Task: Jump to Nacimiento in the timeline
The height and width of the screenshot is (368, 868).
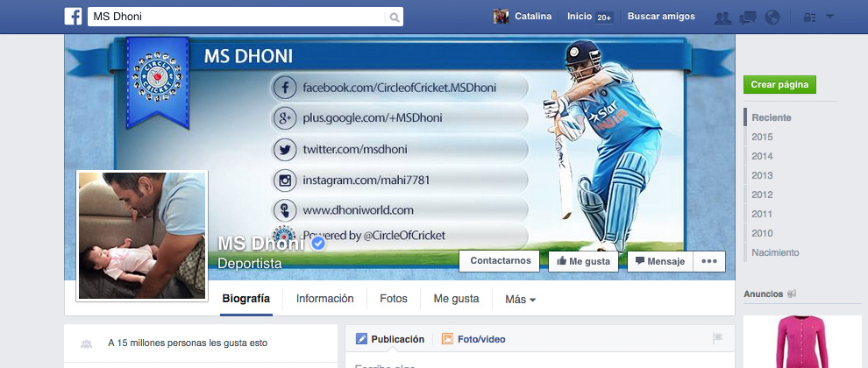Action: pyautogui.click(x=775, y=252)
